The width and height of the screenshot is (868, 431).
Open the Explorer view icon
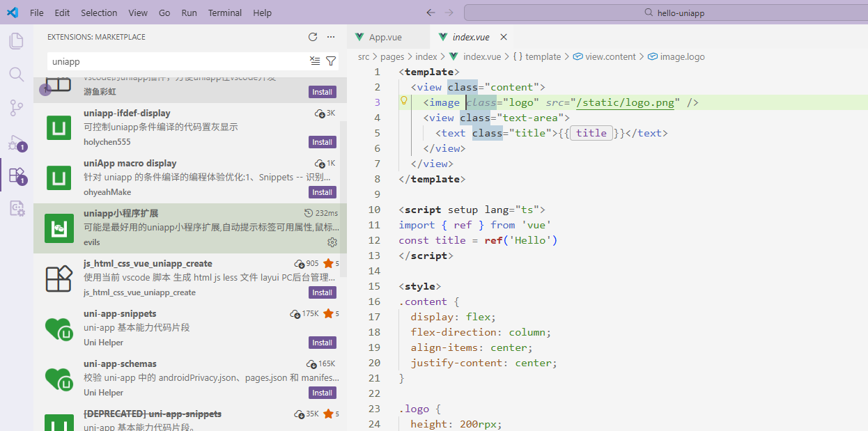[16, 40]
